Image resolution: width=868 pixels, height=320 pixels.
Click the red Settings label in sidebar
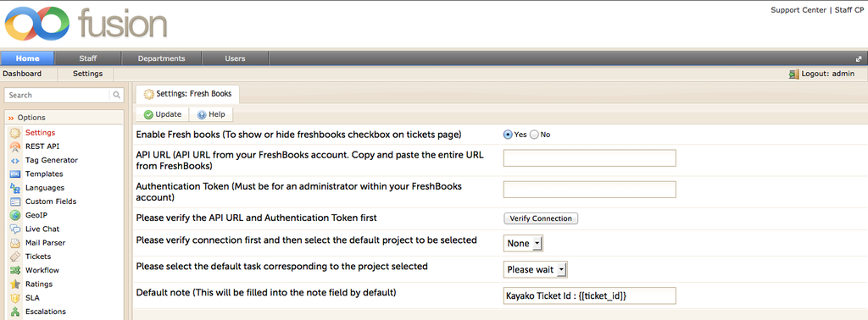[x=40, y=133]
